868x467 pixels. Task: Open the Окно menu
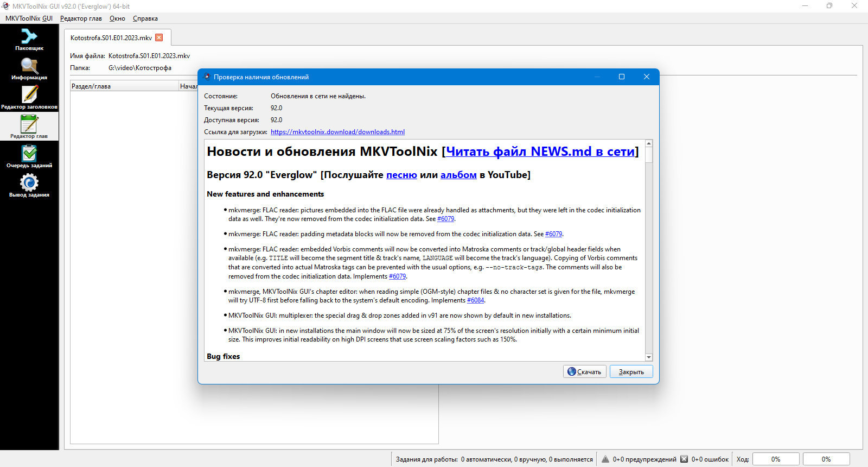(117, 18)
